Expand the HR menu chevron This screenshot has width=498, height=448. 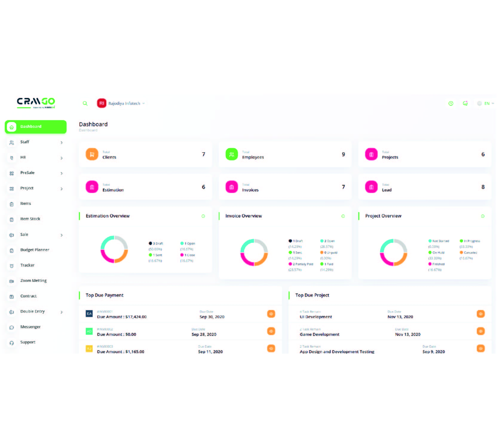(62, 158)
